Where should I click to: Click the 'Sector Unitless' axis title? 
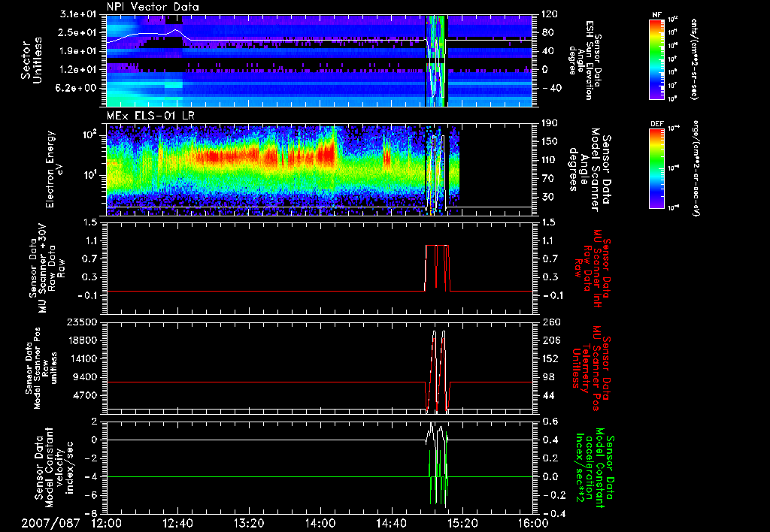tap(31, 60)
